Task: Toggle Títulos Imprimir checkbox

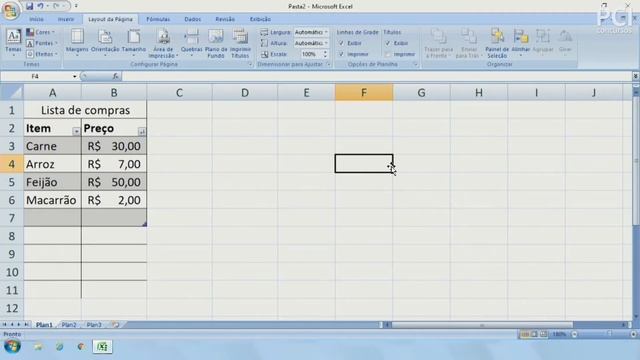Action: click(388, 54)
